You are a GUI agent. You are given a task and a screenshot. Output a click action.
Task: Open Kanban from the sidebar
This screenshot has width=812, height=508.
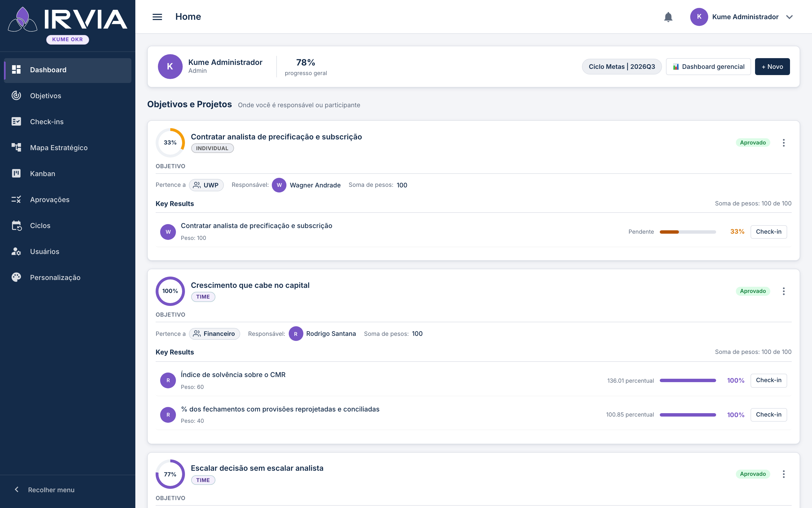click(67, 173)
